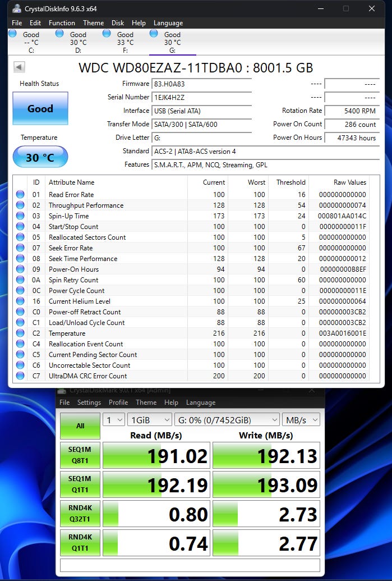Click the Firmware field 83.H0A83
This screenshot has height=581, width=392.
[x=202, y=84]
